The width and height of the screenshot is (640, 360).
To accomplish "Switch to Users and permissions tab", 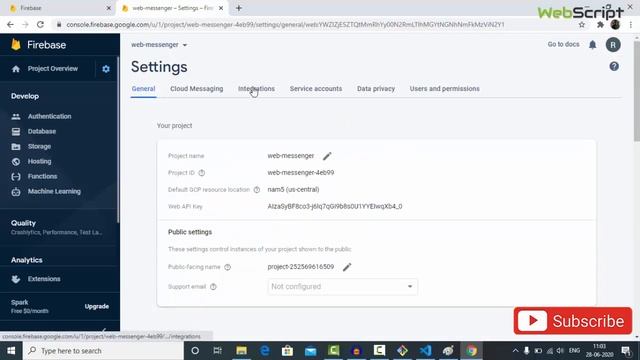I will click(x=444, y=89).
